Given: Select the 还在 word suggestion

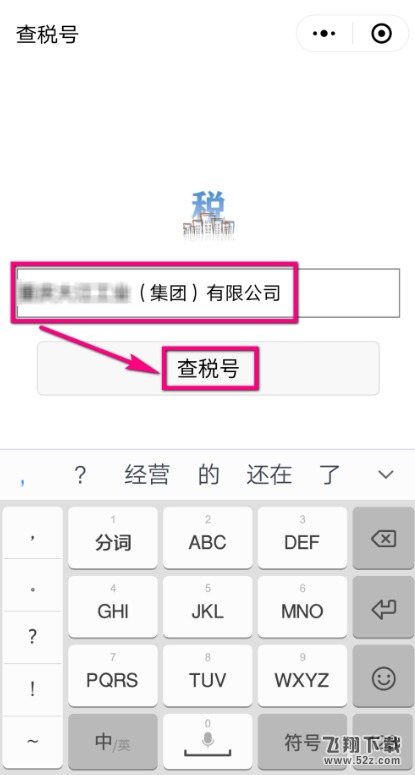Looking at the screenshot, I should pyautogui.click(x=269, y=474).
